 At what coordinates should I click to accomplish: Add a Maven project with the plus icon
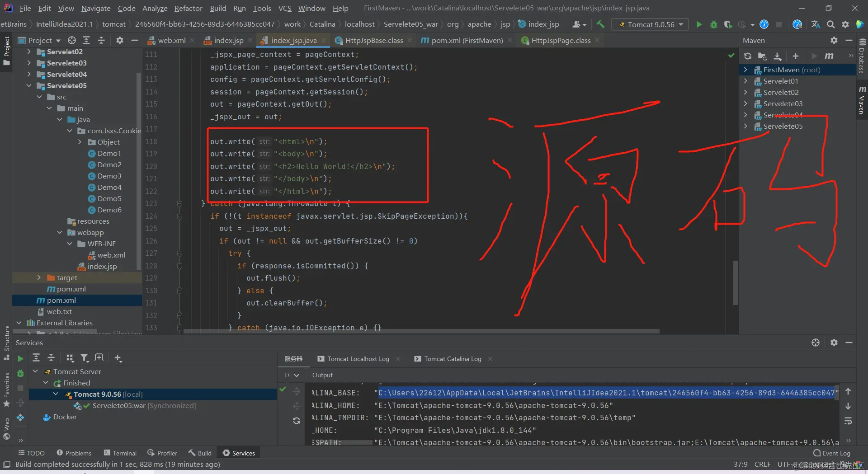point(796,56)
